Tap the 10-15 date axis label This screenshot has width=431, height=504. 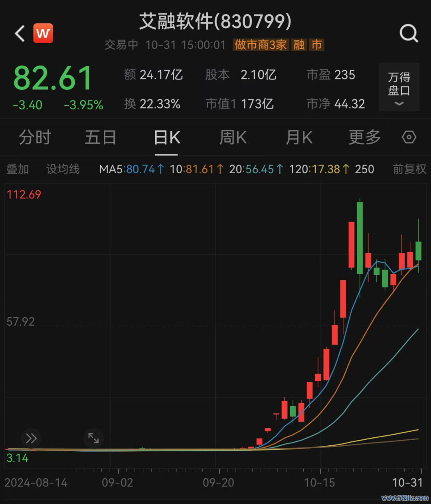[x=319, y=483]
